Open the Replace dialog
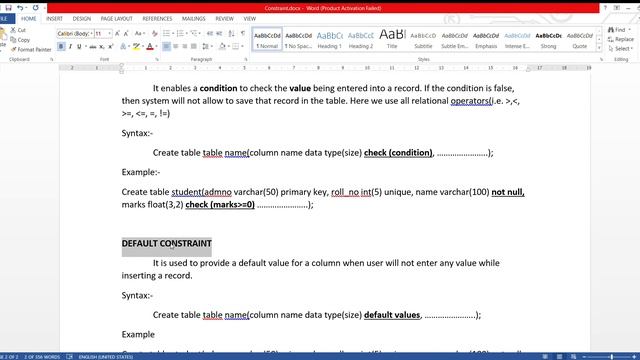 click(x=621, y=40)
